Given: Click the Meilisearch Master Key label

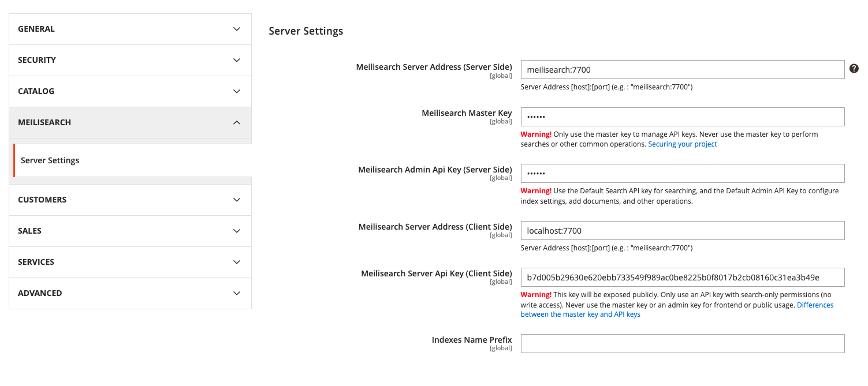Looking at the screenshot, I should [467, 113].
